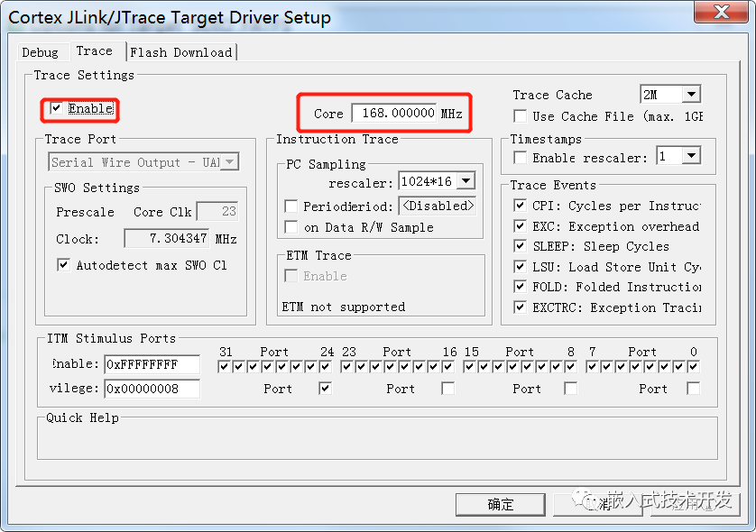Toggle Autodetect max SWO Clk checkbox
The width and height of the screenshot is (756, 532).
[63, 264]
